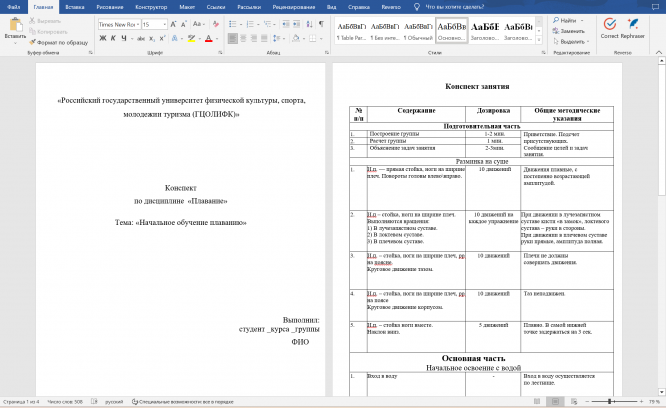Click the shading paint bucket icon
The width and height of the screenshot is (666, 408).
(296, 38)
